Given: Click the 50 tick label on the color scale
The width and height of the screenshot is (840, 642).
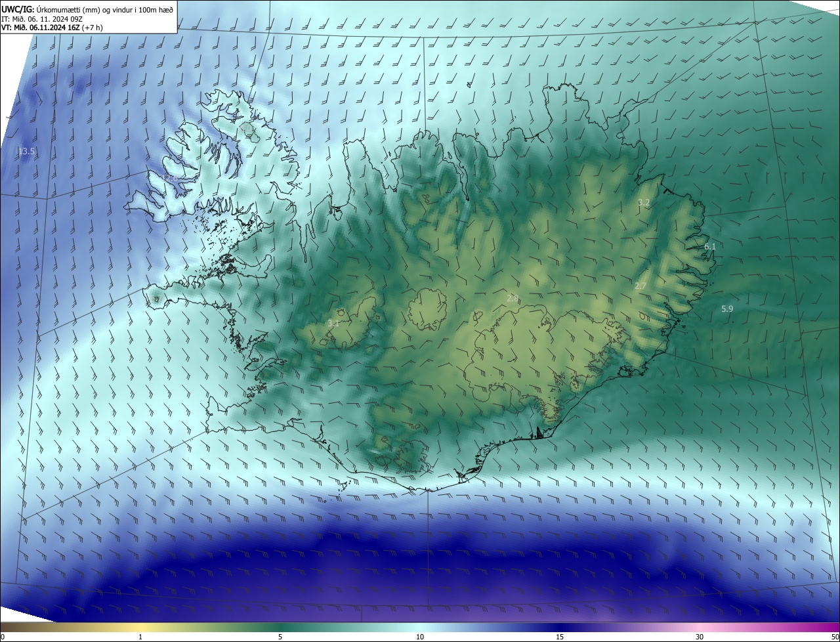Looking at the screenshot, I should 835,637.
